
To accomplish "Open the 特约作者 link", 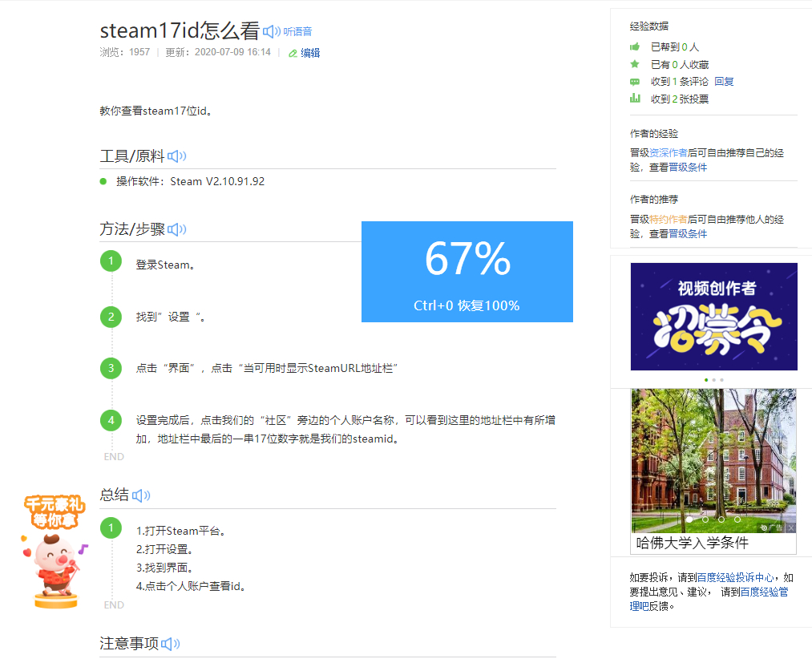I will (x=669, y=219).
